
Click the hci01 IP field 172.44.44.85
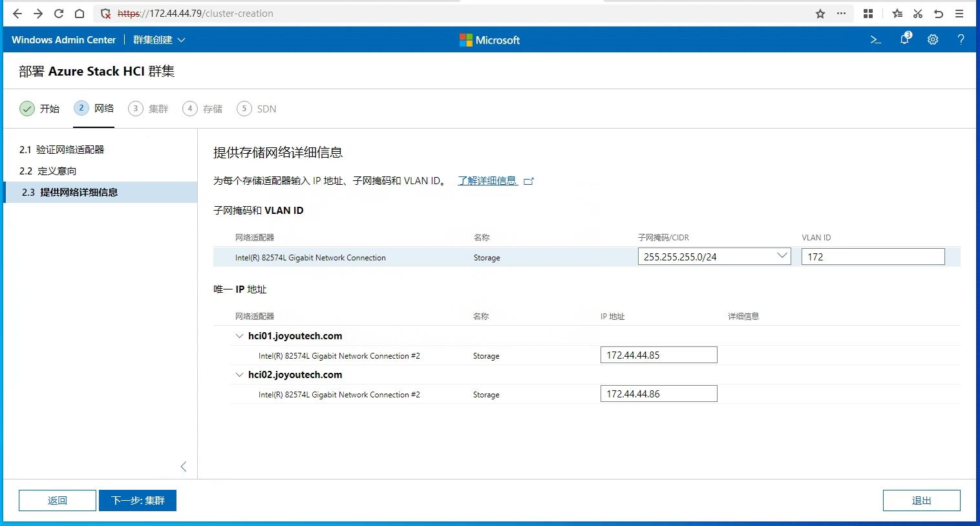(659, 355)
